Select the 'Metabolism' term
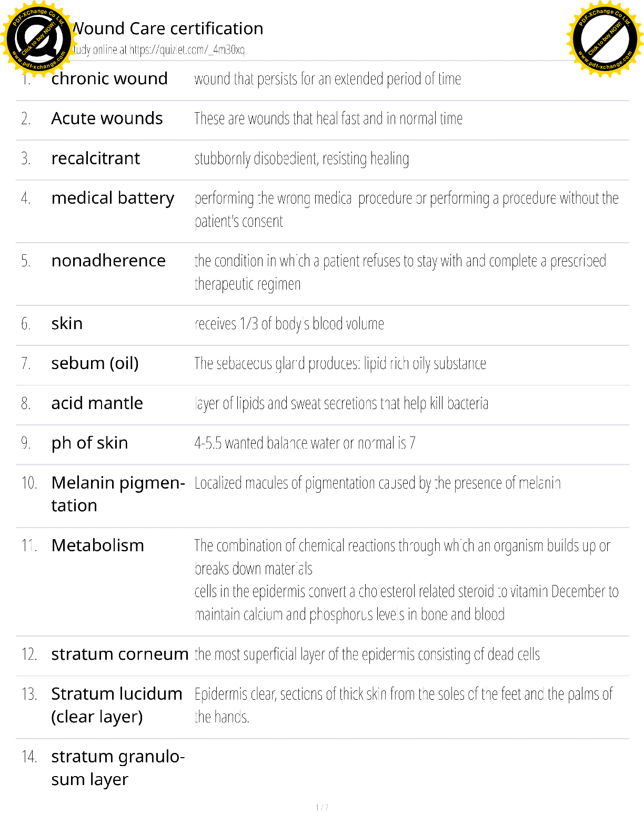This screenshot has height=834, width=644. tap(97, 545)
